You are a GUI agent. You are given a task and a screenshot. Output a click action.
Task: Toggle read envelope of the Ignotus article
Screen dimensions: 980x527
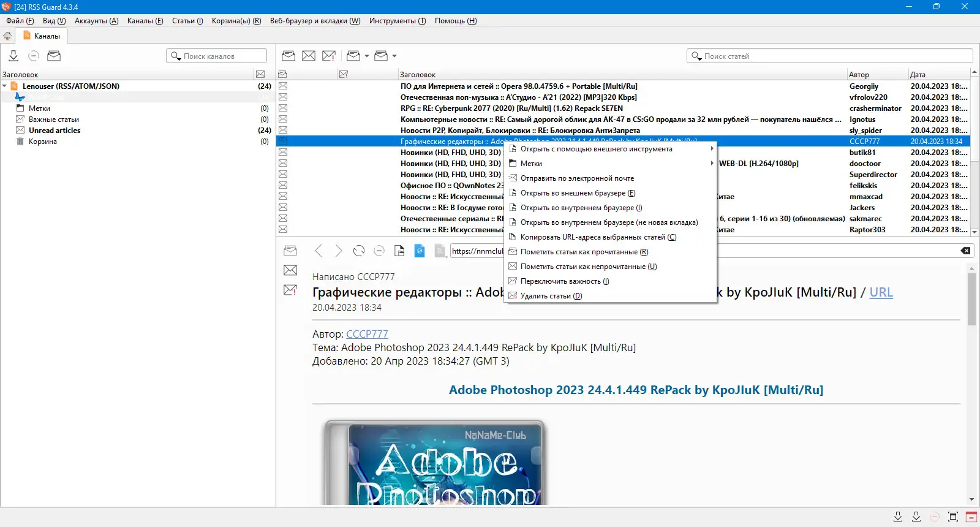click(x=283, y=119)
